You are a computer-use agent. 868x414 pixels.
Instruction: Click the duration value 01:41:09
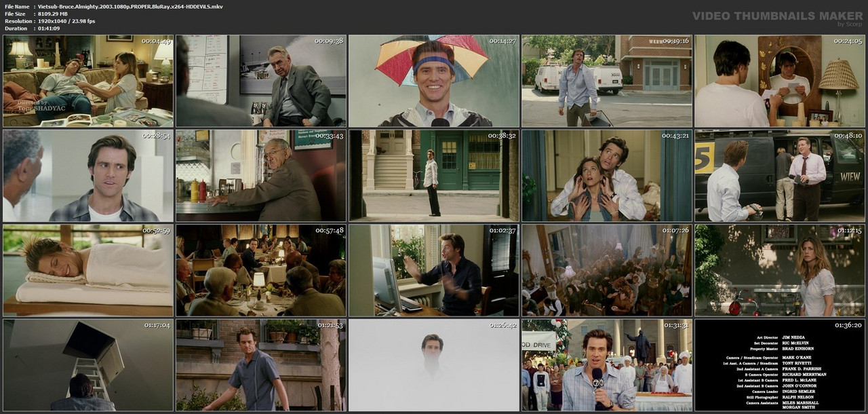(x=49, y=29)
